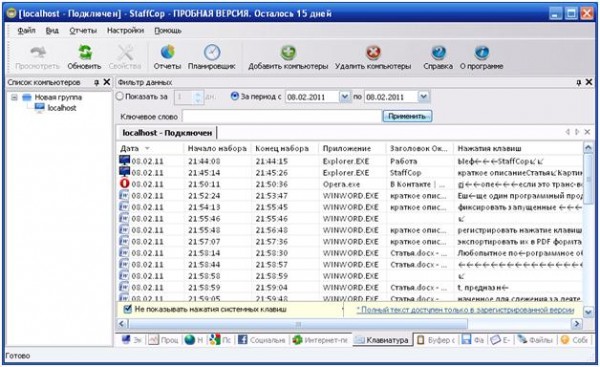Click the horizontal scrollbar thumb
The width and height of the screenshot is (600, 367).
[x=298, y=324]
